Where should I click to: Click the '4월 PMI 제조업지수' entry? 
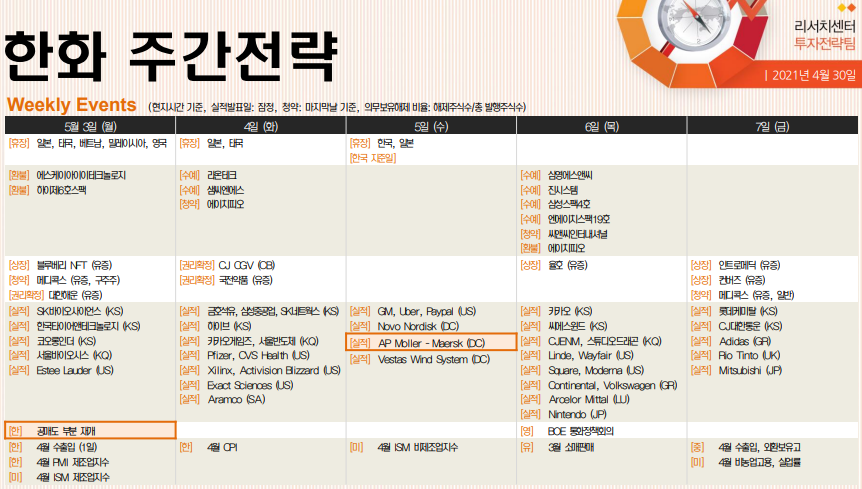coord(73,462)
